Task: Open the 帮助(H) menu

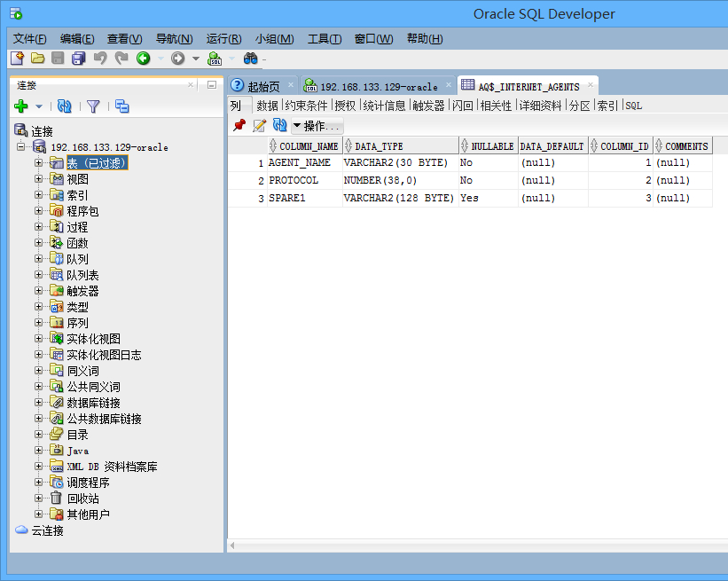Action: coord(425,39)
